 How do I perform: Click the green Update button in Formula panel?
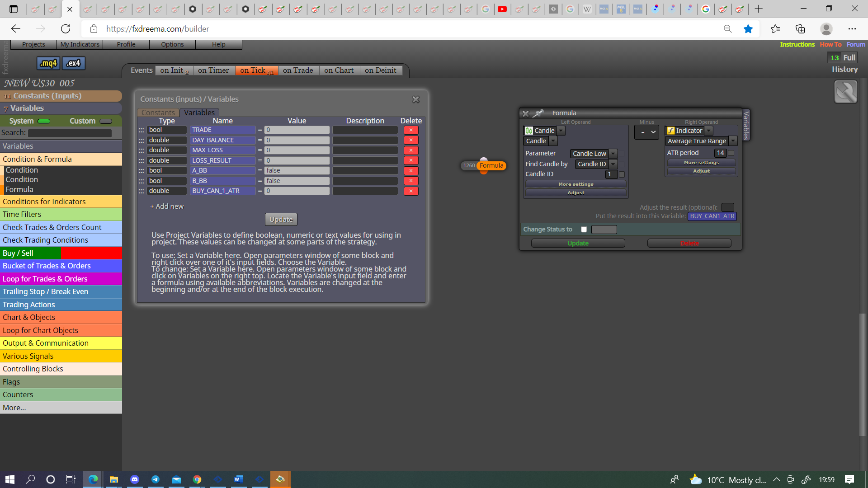[578, 244]
